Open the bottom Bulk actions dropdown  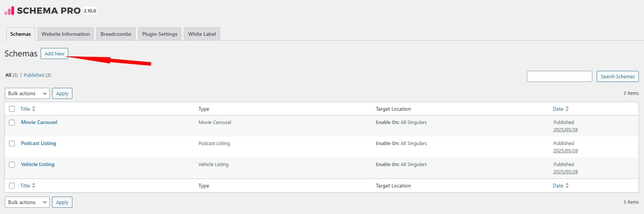point(27,202)
